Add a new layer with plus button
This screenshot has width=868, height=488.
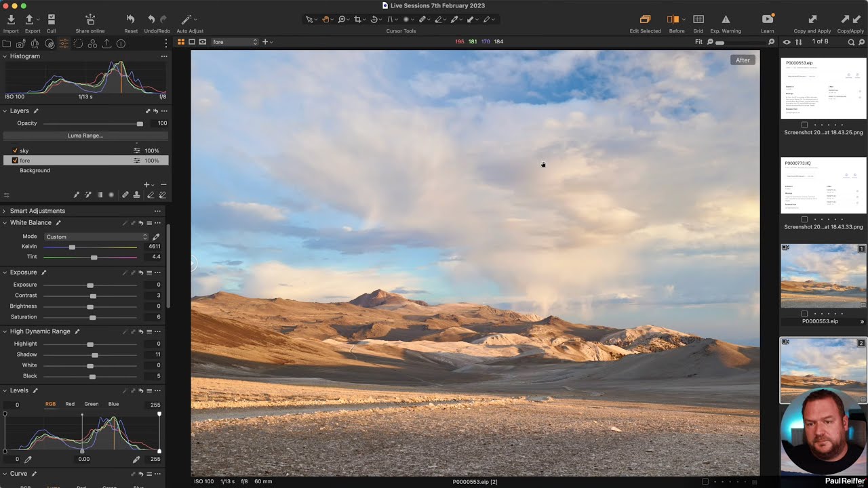point(146,184)
